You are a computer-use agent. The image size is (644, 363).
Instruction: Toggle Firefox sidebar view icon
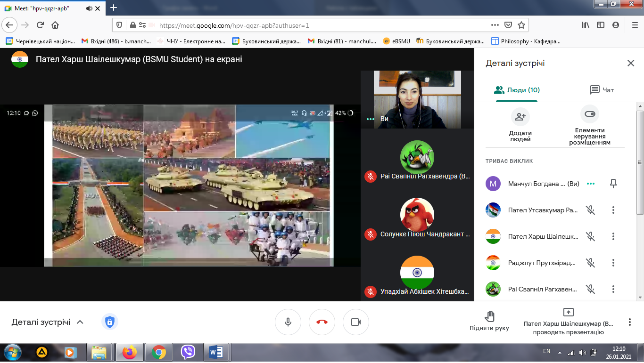pos(600,25)
